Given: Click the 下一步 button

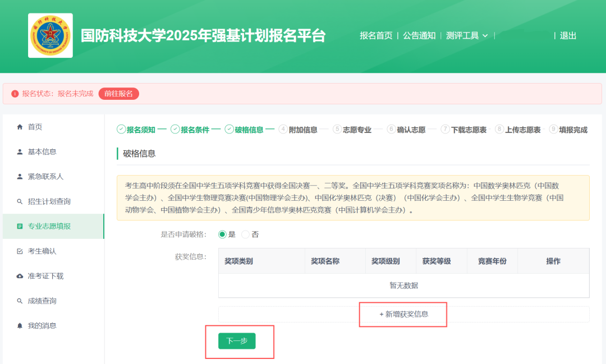Looking at the screenshot, I should coord(237,341).
